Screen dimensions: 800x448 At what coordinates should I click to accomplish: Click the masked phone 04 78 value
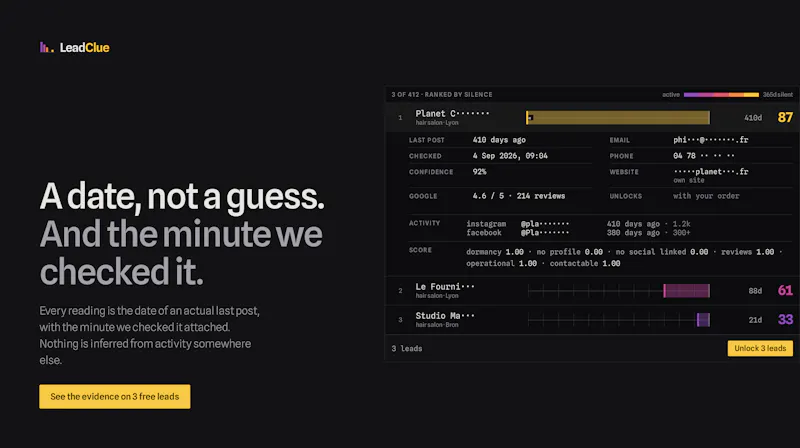(x=704, y=156)
